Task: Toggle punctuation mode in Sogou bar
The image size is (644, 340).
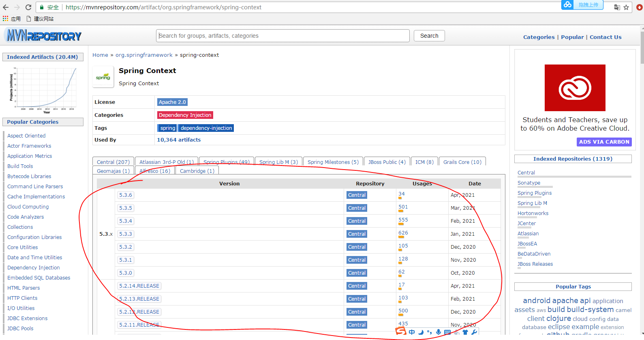Action: [x=429, y=332]
